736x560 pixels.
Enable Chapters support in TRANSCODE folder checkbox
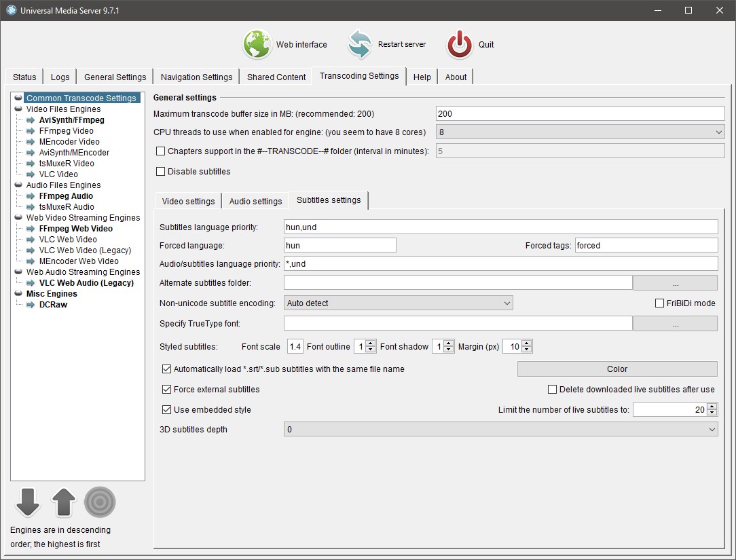pyautogui.click(x=160, y=151)
